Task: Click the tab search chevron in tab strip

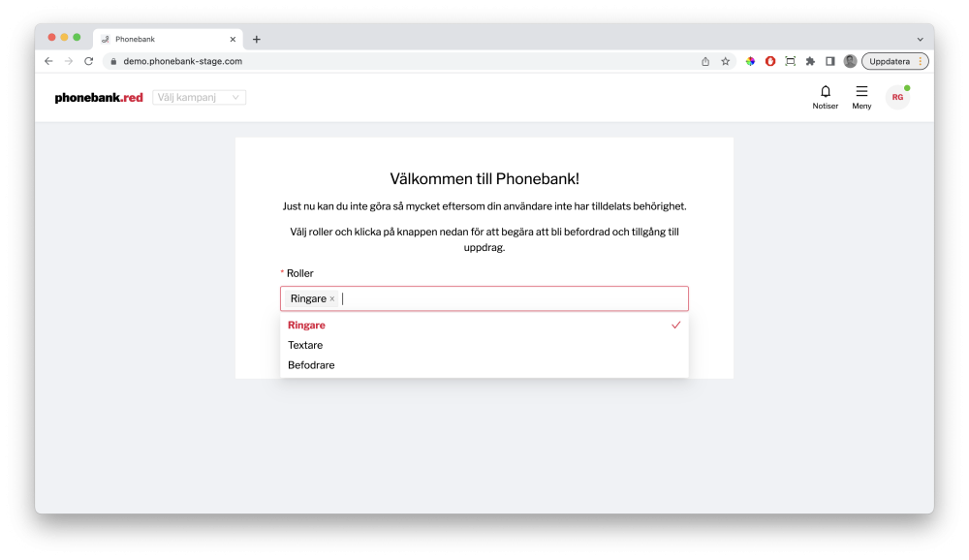Action: [x=919, y=39]
